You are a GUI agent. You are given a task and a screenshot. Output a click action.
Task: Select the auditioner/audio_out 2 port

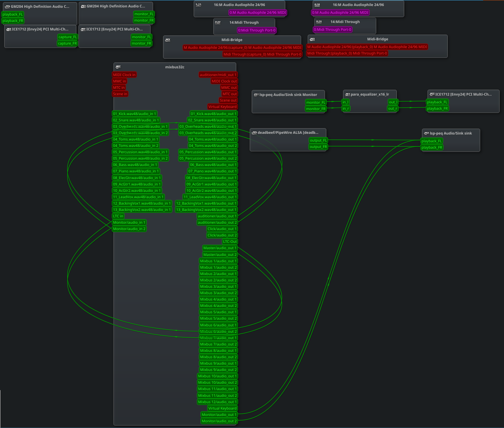point(217,222)
